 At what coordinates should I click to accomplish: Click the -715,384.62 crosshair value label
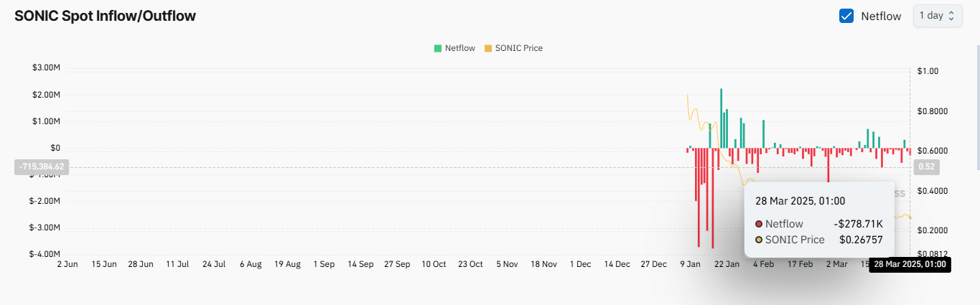point(41,166)
